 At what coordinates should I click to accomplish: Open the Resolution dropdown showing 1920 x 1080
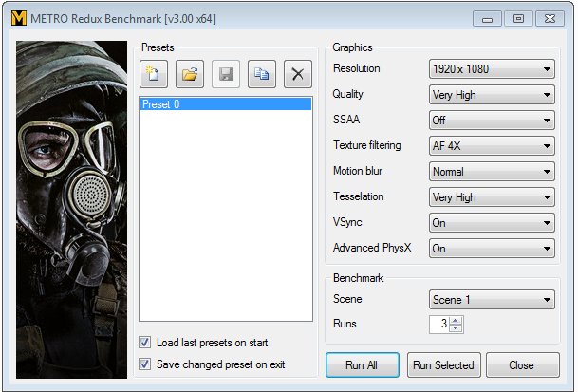pos(492,69)
